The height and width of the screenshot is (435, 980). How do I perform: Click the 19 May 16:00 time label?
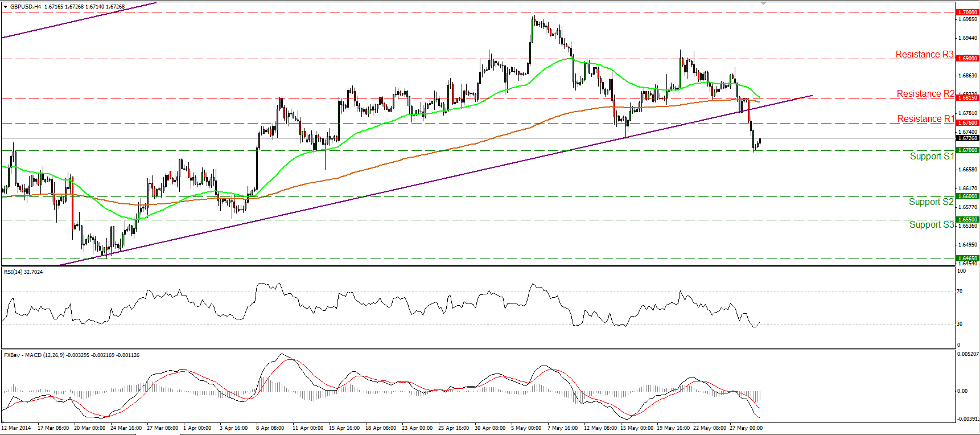point(673,428)
